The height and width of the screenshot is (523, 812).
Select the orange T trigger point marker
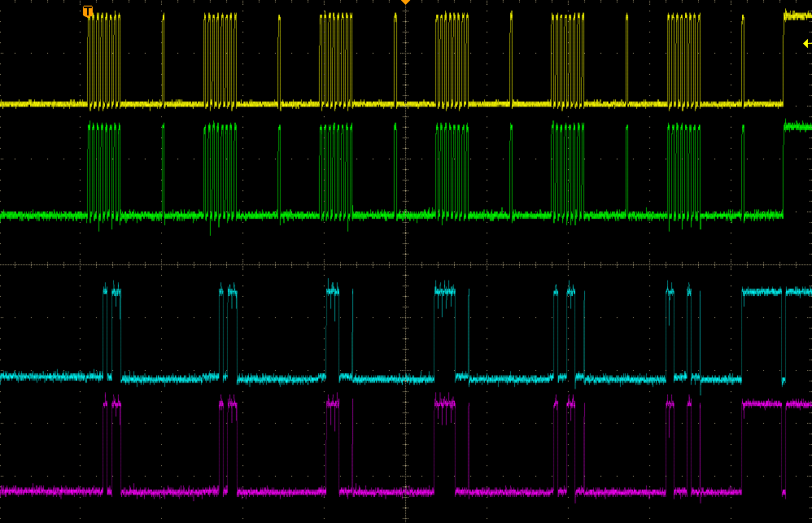click(x=88, y=11)
